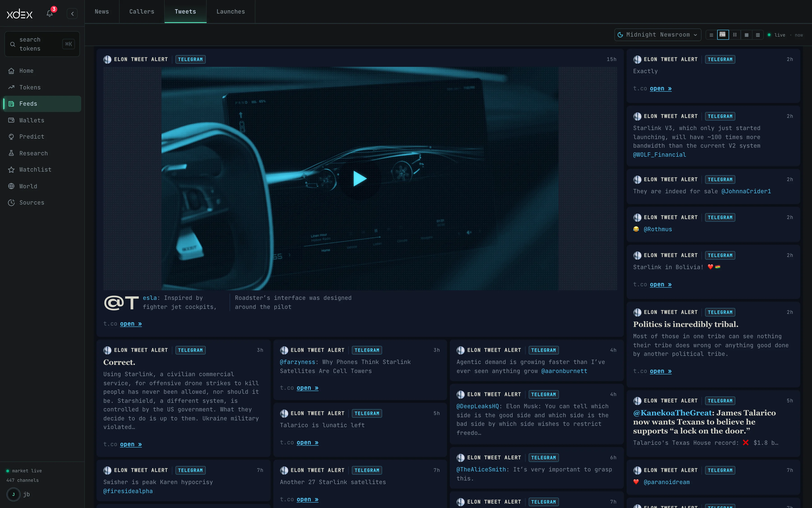Screen dimensions: 812x508
Task: Go to Home in the sidebar
Action: pyautogui.click(x=42, y=71)
